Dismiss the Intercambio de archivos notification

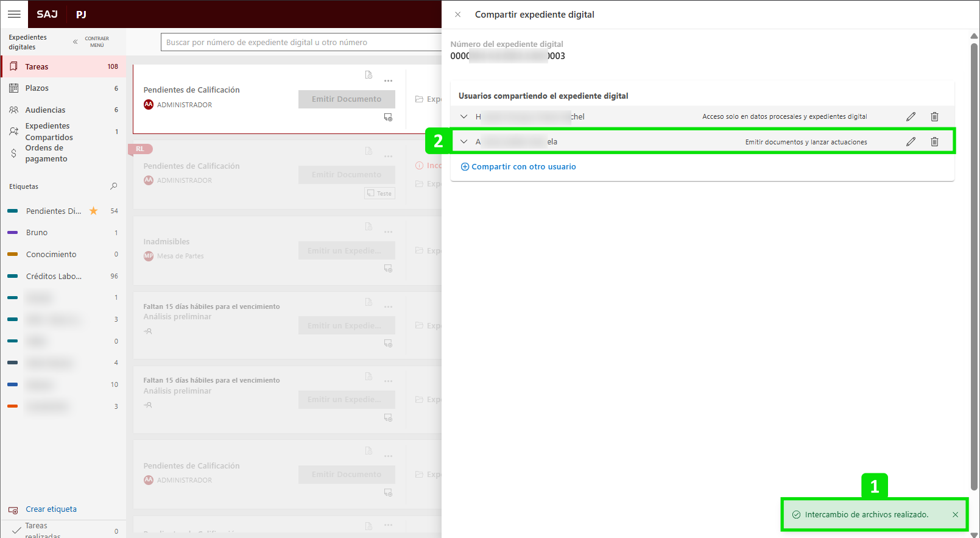pyautogui.click(x=955, y=515)
